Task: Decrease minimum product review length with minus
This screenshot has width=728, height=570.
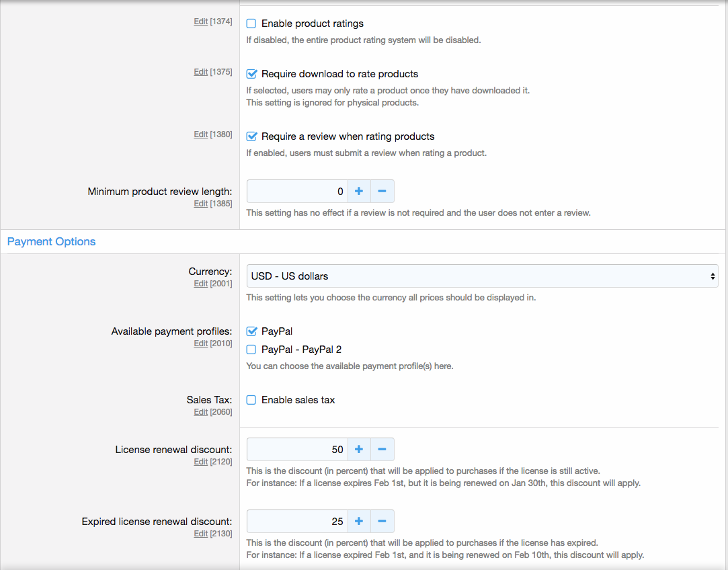Action: [x=382, y=192]
